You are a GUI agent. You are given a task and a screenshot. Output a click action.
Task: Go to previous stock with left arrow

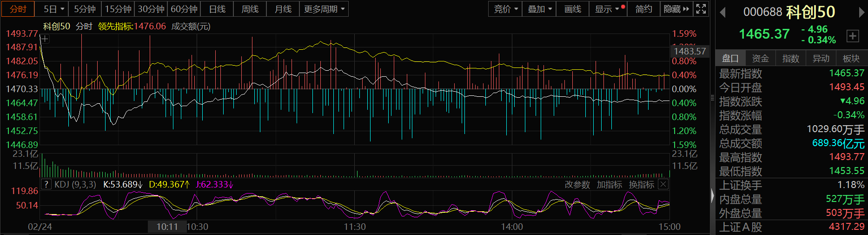click(x=722, y=13)
